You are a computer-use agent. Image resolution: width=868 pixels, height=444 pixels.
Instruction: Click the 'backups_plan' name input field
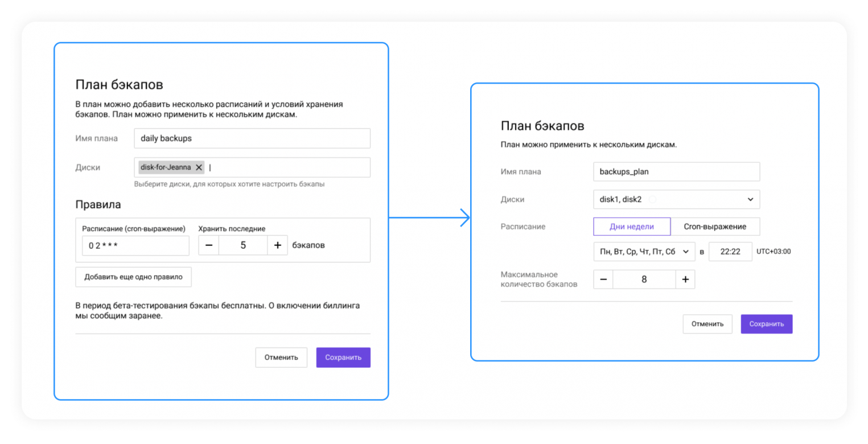coord(676,172)
